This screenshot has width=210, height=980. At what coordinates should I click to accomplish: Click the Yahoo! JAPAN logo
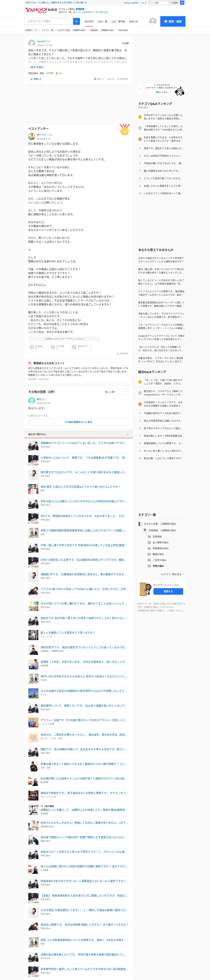36,10
